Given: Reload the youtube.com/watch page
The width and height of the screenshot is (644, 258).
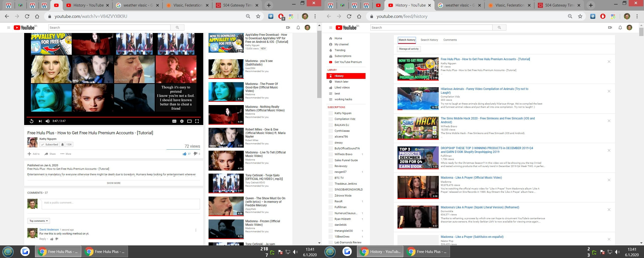Looking at the screenshot, I should (x=27, y=16).
